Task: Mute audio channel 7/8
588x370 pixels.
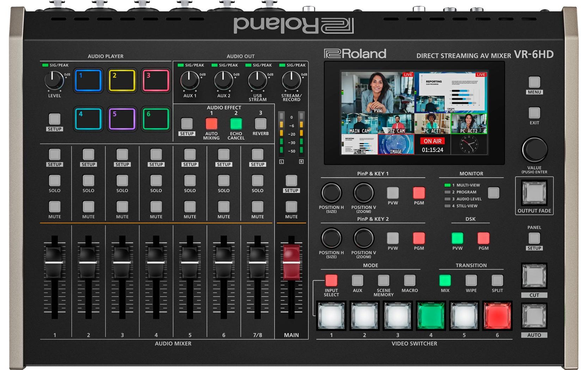Action: [x=257, y=206]
